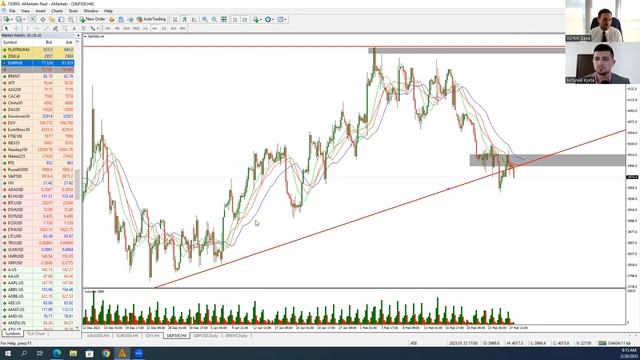Viewport: 640px width, 360px height.
Task: Select the Text Label tool
Action: [x=83, y=29]
